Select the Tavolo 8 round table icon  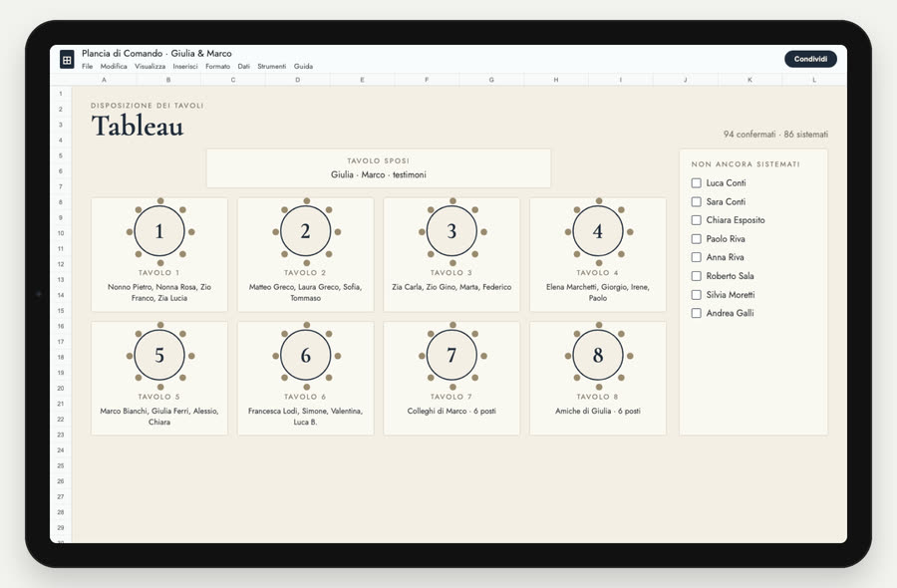pos(598,355)
